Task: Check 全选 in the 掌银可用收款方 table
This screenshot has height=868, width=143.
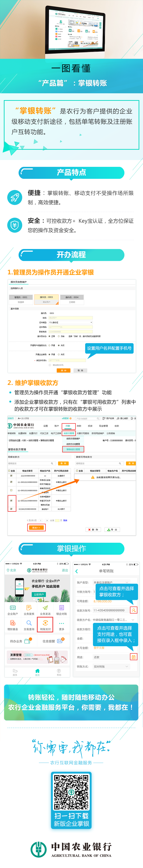Action: (77, 471)
